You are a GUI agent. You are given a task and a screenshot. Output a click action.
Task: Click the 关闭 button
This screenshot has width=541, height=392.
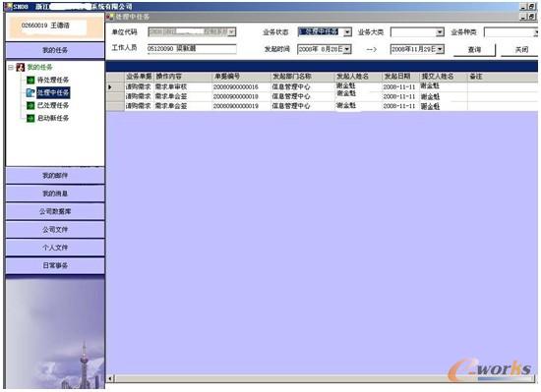(521, 49)
